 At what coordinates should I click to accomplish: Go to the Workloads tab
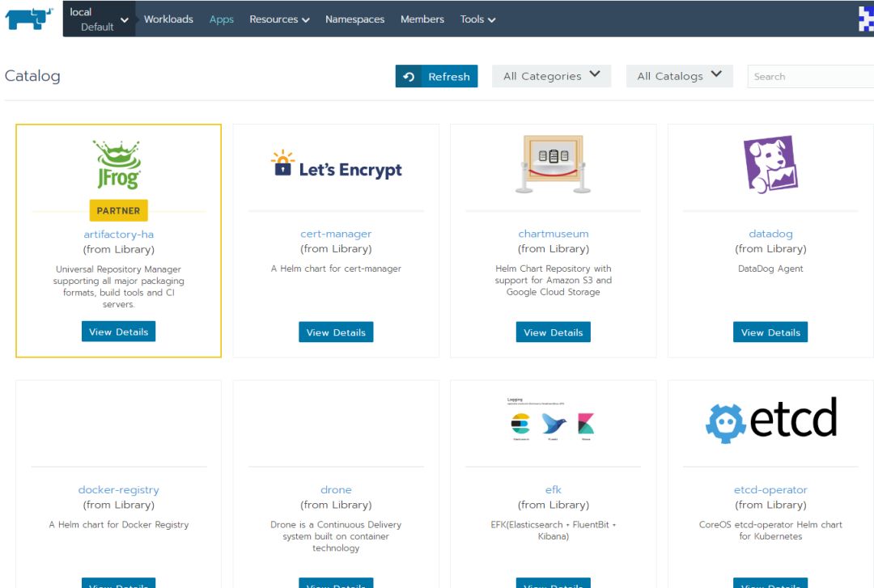click(168, 19)
